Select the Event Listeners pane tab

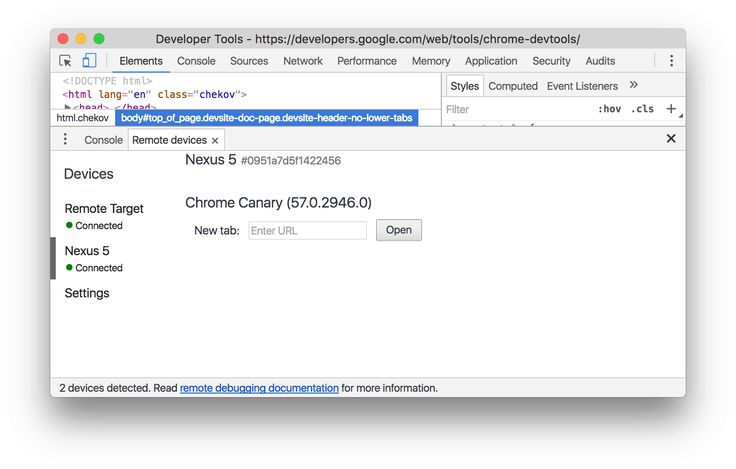pos(582,86)
